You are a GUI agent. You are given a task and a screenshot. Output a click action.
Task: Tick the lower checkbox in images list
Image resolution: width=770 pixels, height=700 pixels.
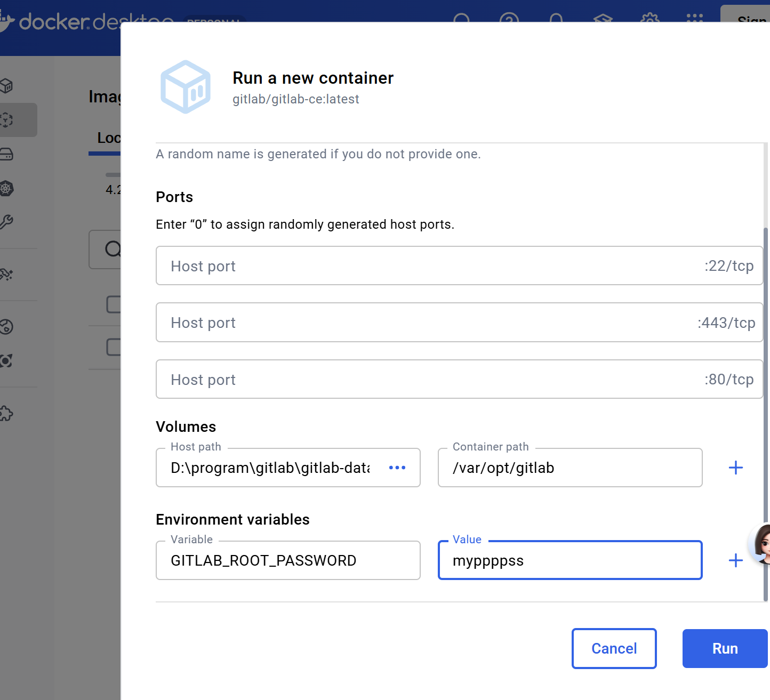[114, 347]
